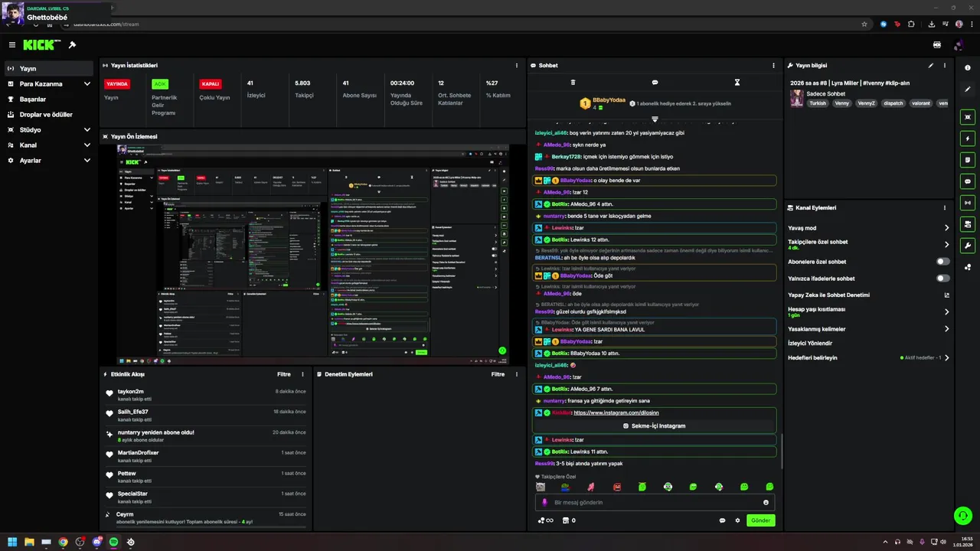Focus the 'Bir mesaj gönderin' message input
980x551 pixels.
(655, 503)
